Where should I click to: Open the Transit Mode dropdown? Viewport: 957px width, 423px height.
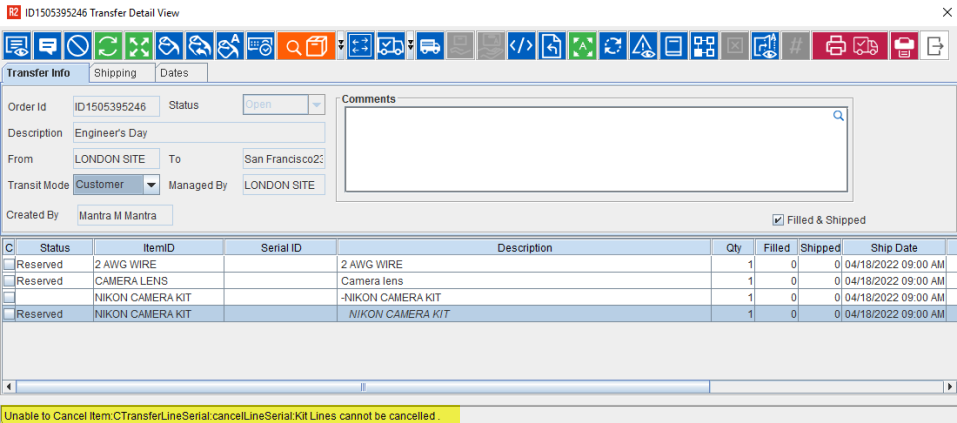[150, 185]
